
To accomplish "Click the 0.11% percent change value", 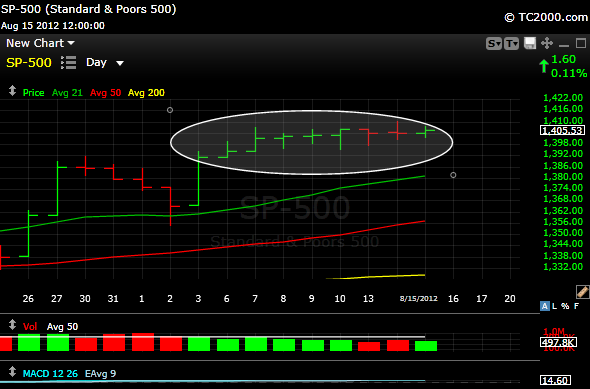I will pos(569,73).
